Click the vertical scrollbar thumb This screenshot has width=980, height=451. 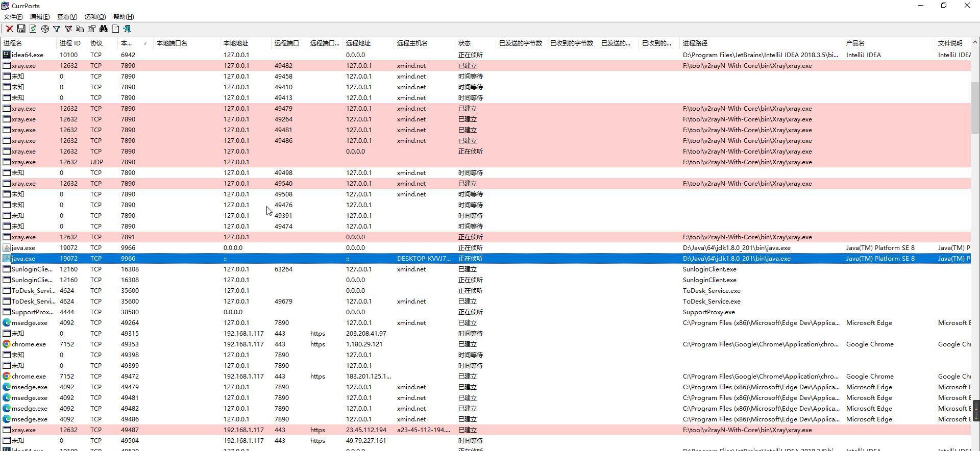(975, 108)
